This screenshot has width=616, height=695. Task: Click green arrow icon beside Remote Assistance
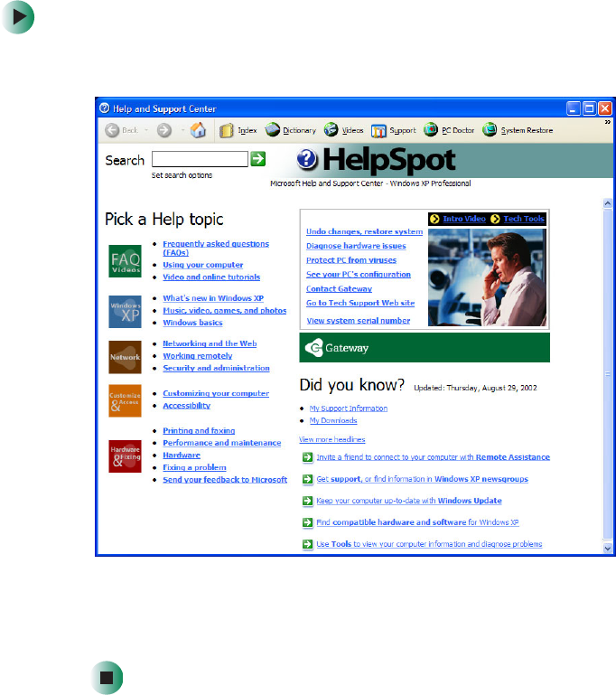307,457
